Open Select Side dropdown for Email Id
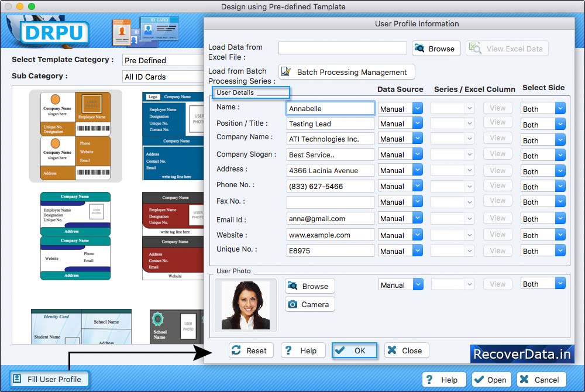Screen dimensions: 585x392 543,219
